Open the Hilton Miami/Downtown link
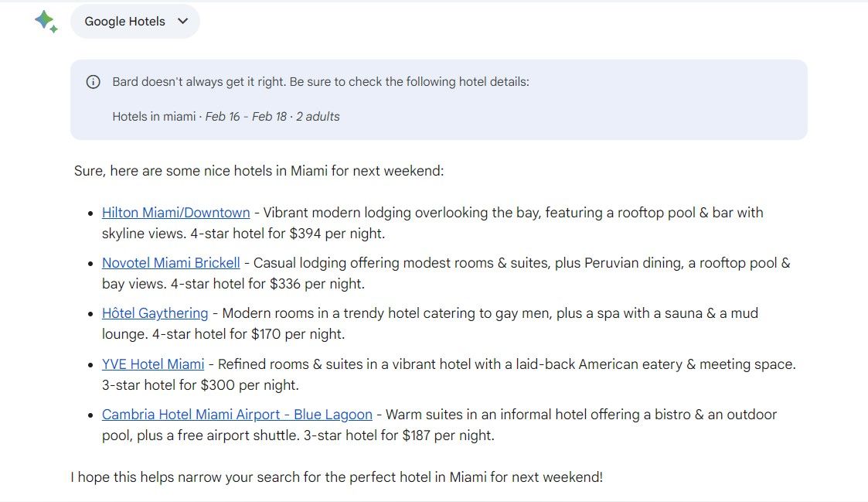 [x=175, y=213]
